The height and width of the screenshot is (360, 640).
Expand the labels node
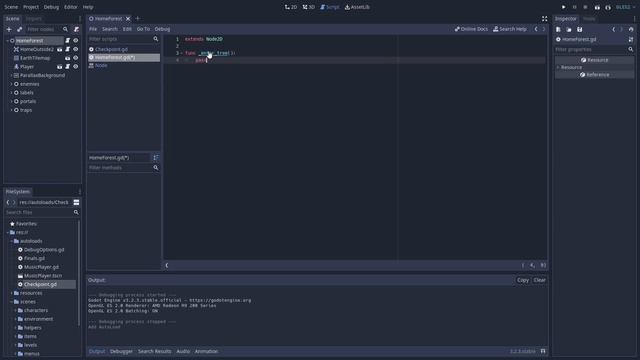click(11, 93)
